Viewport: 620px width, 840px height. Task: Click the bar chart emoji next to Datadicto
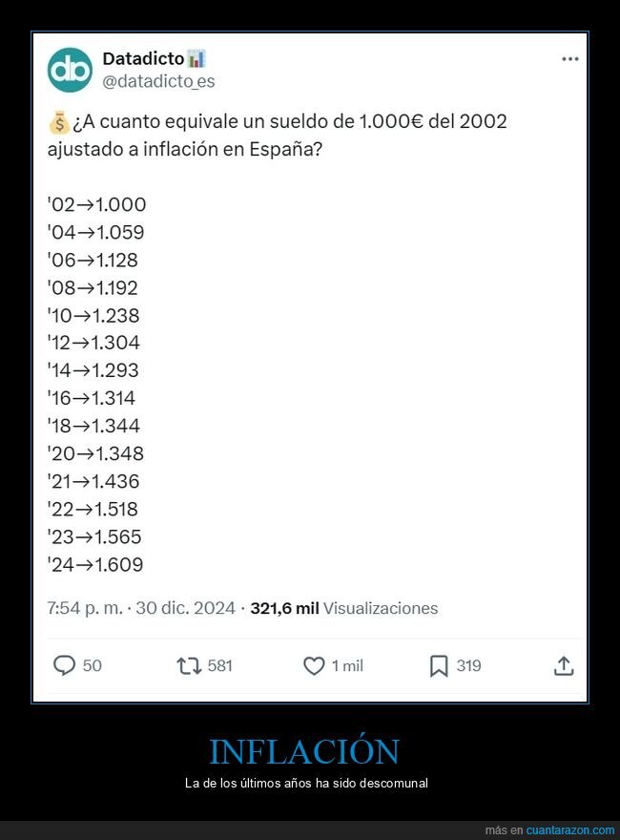(196, 58)
